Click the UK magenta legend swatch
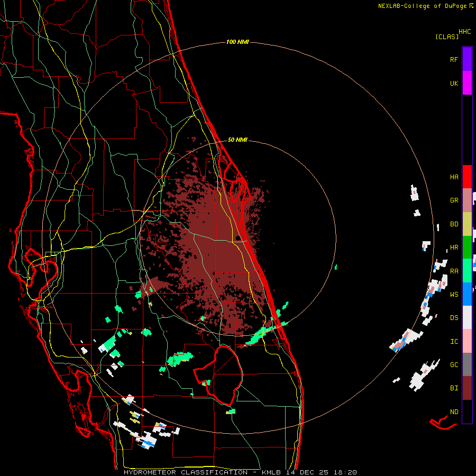 click(467, 83)
